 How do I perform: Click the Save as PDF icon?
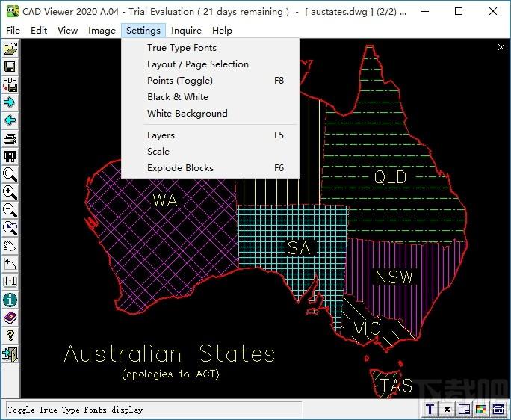[x=10, y=84]
